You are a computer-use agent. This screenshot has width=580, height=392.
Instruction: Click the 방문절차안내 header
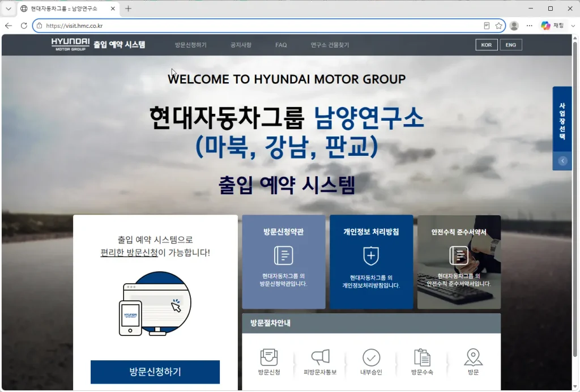pyautogui.click(x=372, y=323)
